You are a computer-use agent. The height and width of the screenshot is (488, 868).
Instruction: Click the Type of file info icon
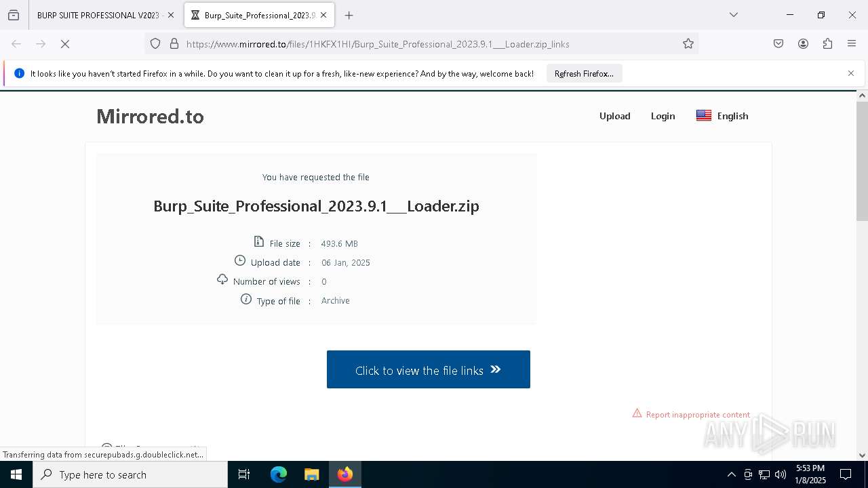pos(246,299)
